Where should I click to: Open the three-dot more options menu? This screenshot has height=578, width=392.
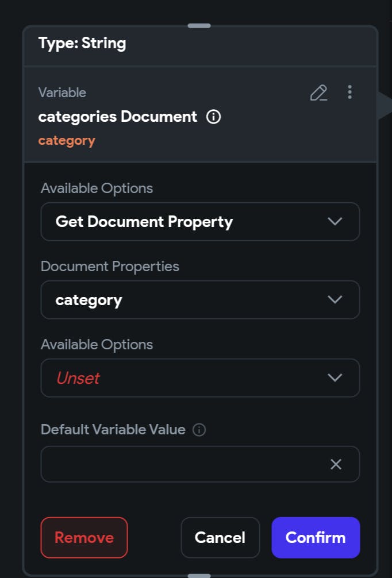pyautogui.click(x=349, y=92)
